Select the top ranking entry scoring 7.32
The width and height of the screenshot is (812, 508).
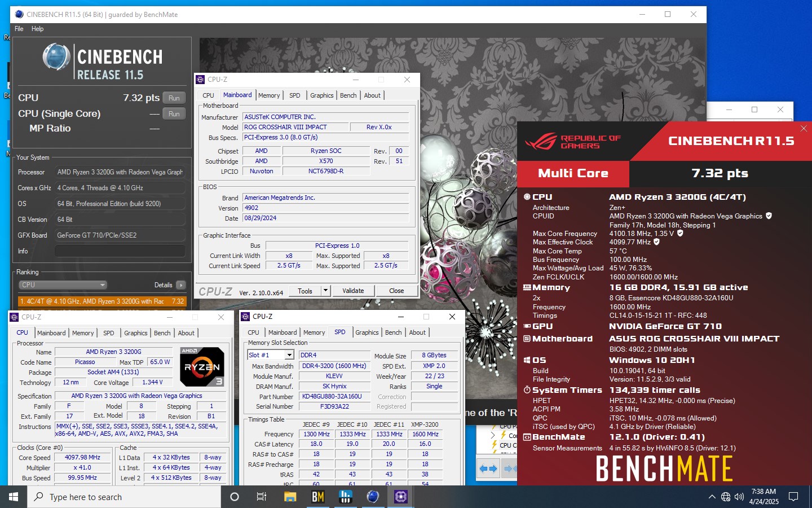click(x=102, y=301)
